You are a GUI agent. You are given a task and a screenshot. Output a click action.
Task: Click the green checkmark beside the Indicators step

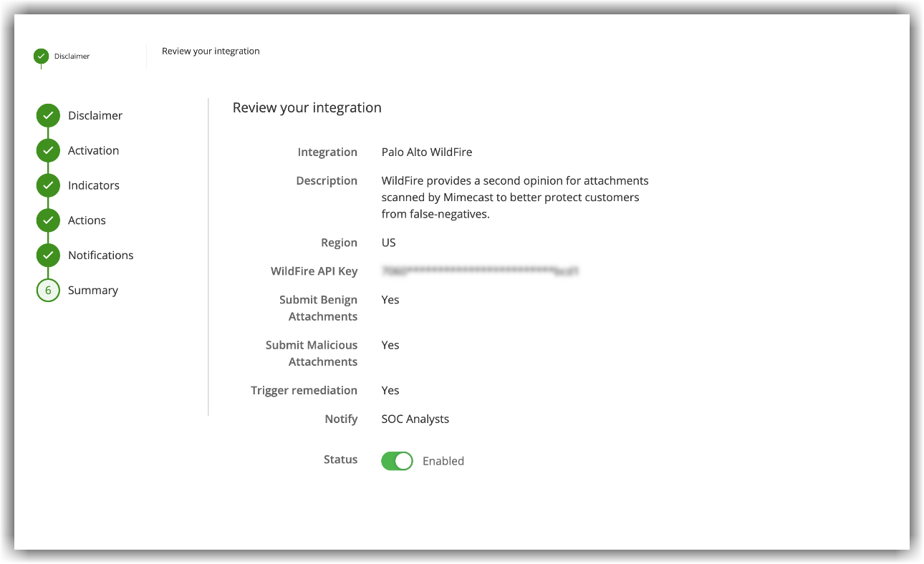tap(48, 185)
